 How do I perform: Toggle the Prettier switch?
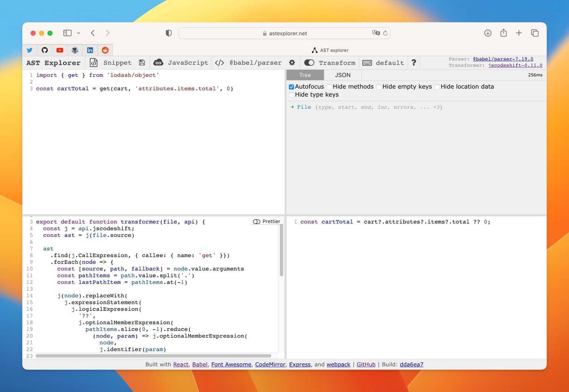[256, 221]
